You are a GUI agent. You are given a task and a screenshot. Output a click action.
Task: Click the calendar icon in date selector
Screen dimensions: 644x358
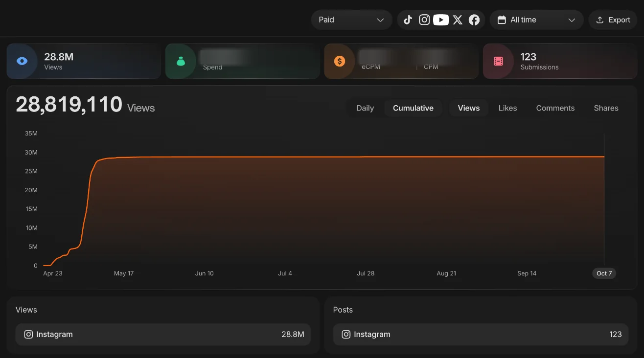pyautogui.click(x=501, y=20)
